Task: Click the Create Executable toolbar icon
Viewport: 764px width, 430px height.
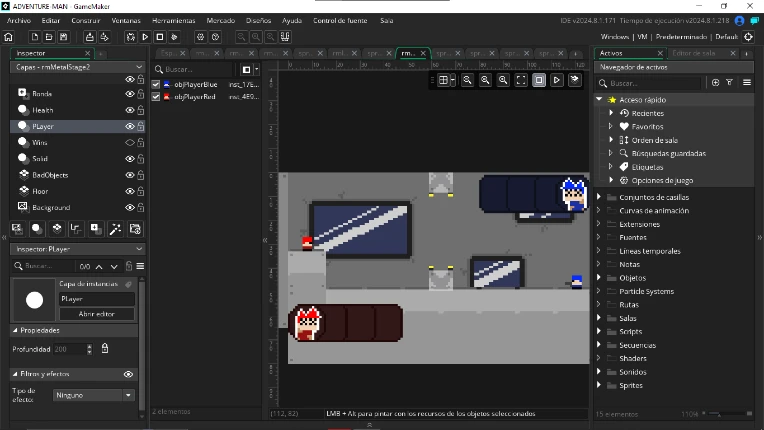Action: (x=90, y=37)
